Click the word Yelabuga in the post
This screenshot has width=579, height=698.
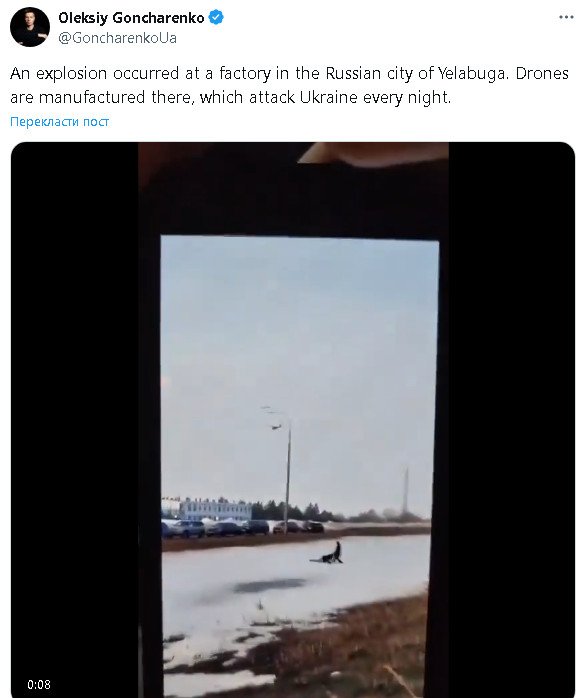click(x=472, y=73)
